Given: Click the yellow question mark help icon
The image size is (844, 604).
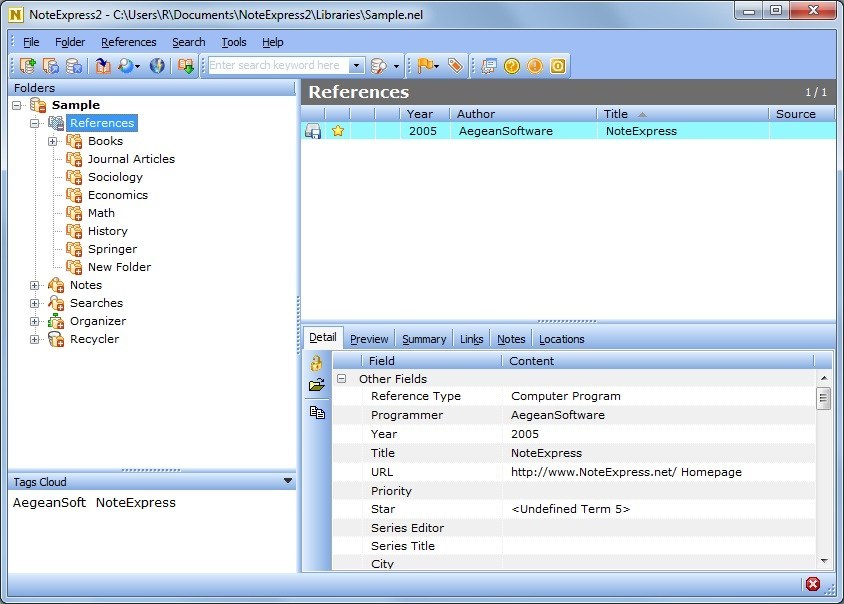Looking at the screenshot, I should pyautogui.click(x=512, y=66).
